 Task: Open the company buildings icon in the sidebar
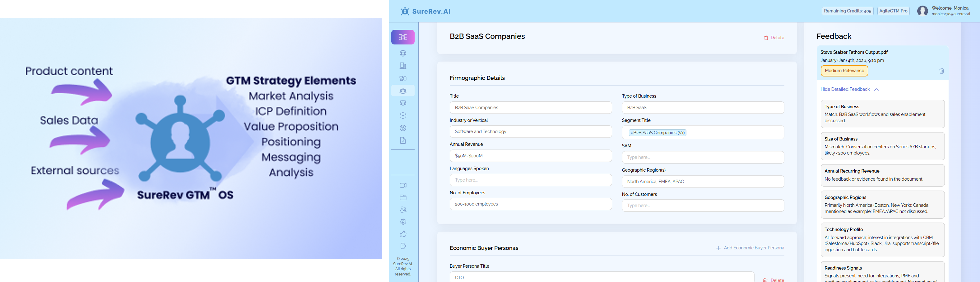[403, 66]
